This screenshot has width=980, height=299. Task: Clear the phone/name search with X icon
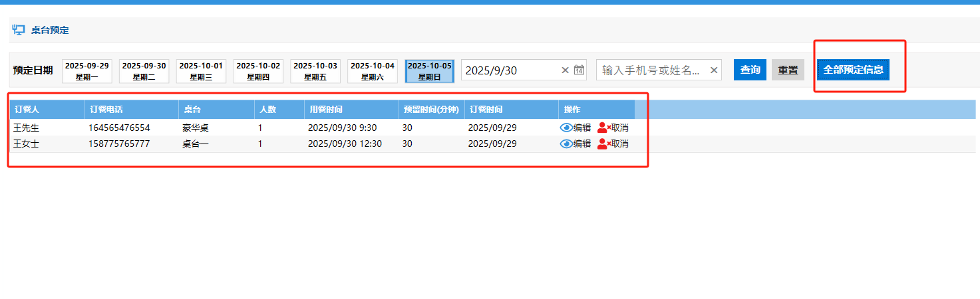click(713, 70)
